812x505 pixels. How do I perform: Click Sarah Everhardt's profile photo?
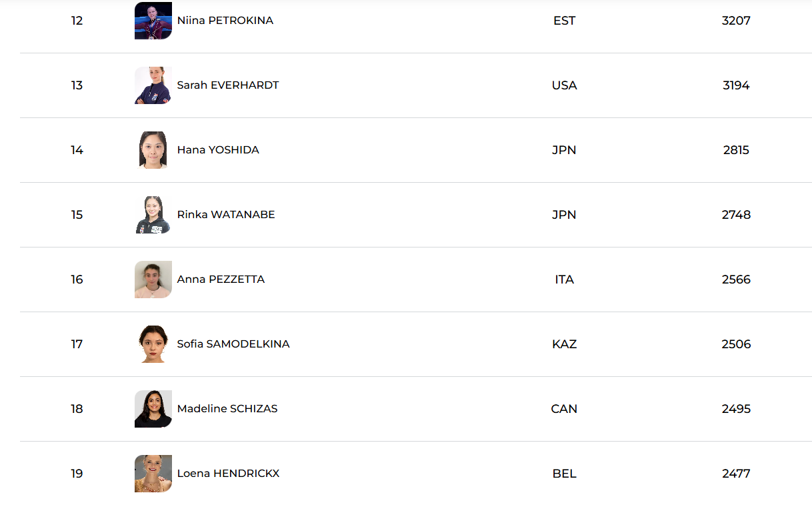(x=153, y=85)
